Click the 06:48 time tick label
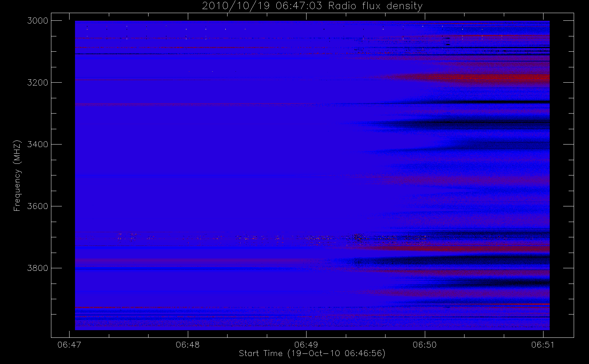Screen dimensions: 589x364 188,345
